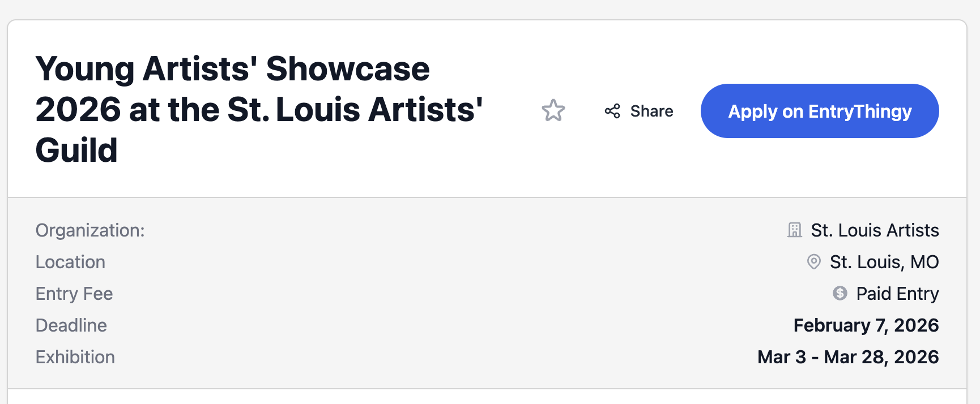
Task: Click the Exhibition label
Action: click(75, 357)
